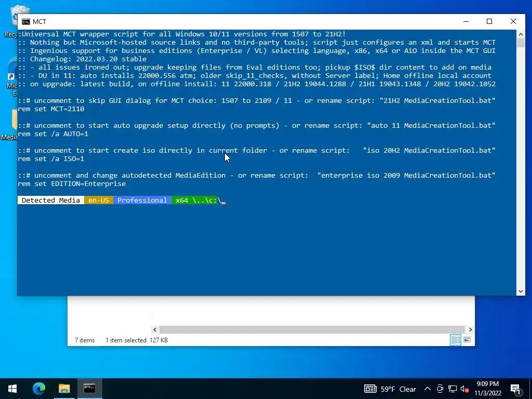Open the Start menu
The image size is (532, 399).
point(12,389)
